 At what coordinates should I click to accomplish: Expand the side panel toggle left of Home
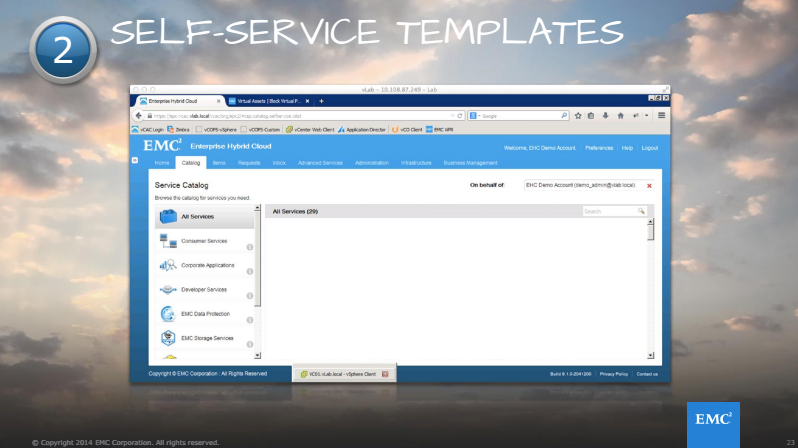point(135,160)
